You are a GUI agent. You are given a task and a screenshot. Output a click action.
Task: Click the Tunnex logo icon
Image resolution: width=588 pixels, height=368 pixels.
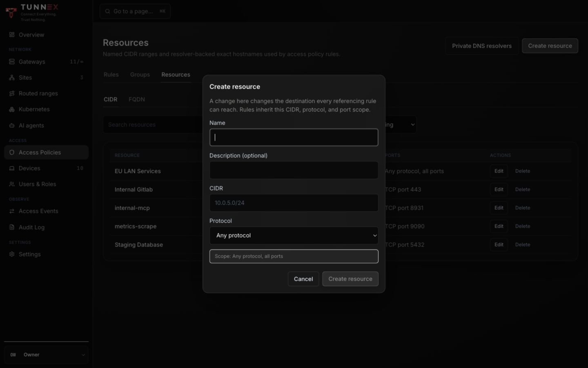[x=11, y=13]
